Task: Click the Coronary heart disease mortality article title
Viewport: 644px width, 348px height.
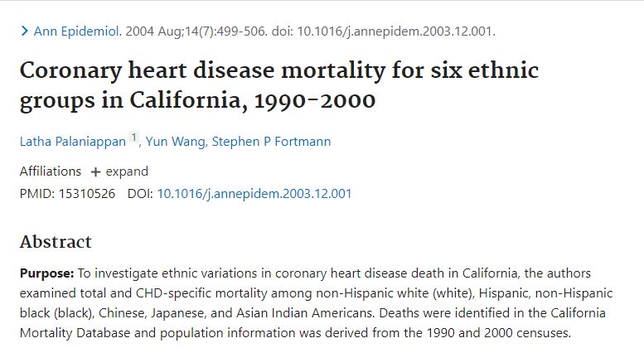Action: coord(279,85)
